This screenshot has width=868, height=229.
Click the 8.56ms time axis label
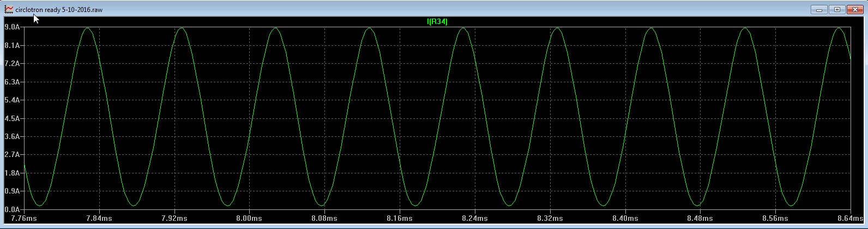click(775, 218)
